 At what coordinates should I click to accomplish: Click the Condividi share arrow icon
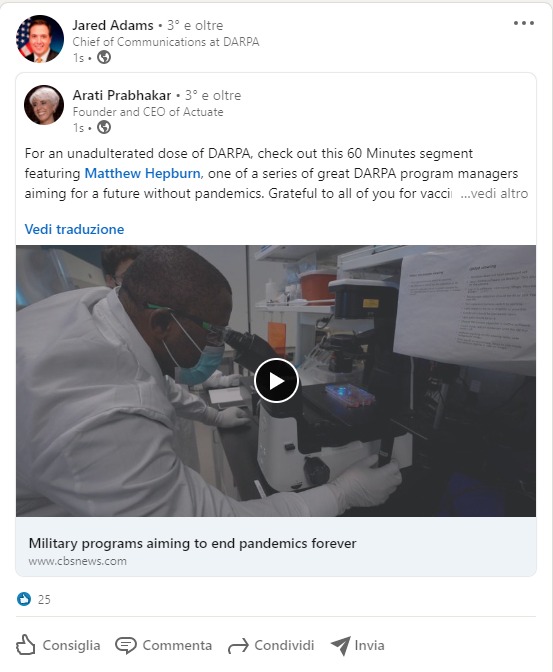[238, 645]
